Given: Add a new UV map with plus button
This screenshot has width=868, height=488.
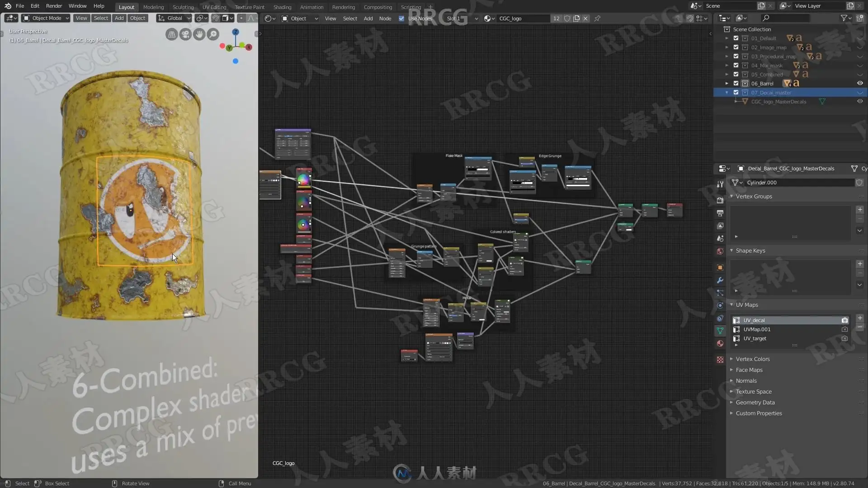Looking at the screenshot, I should tap(860, 318).
